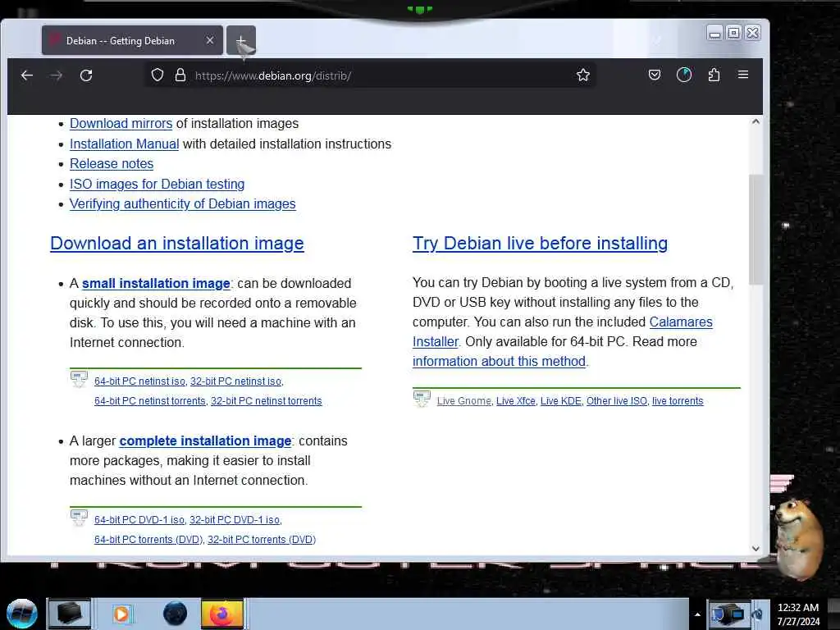840x630 pixels.
Task: Open the Extensions puzzle icon
Action: coord(714,75)
